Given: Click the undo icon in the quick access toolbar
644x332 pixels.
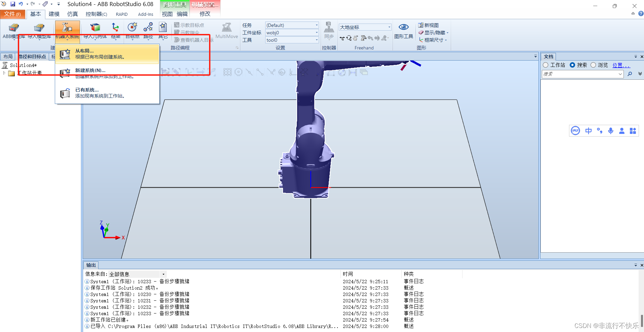Looking at the screenshot, I should (x=21, y=4).
